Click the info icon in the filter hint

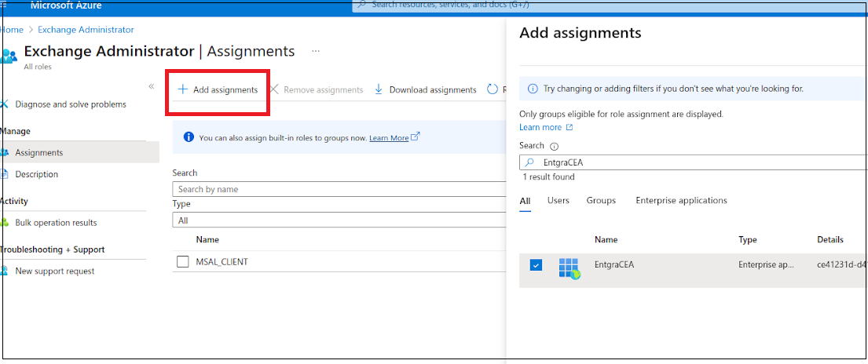(533, 89)
